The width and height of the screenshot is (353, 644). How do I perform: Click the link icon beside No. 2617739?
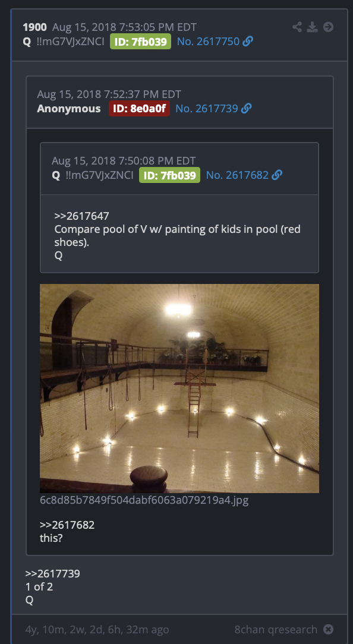pyautogui.click(x=246, y=109)
